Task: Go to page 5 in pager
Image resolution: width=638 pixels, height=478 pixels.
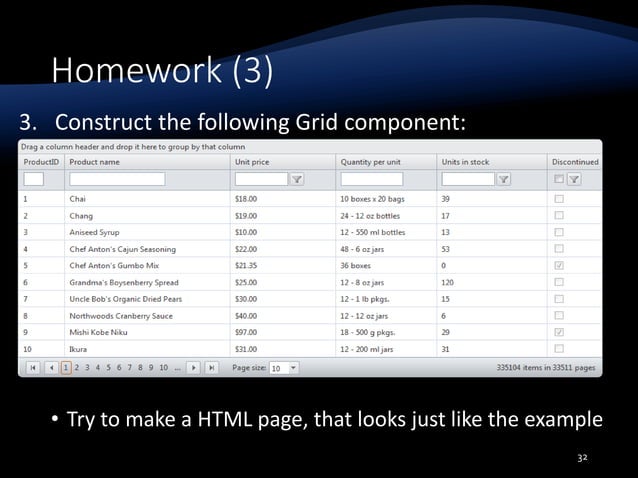Action: tap(108, 368)
